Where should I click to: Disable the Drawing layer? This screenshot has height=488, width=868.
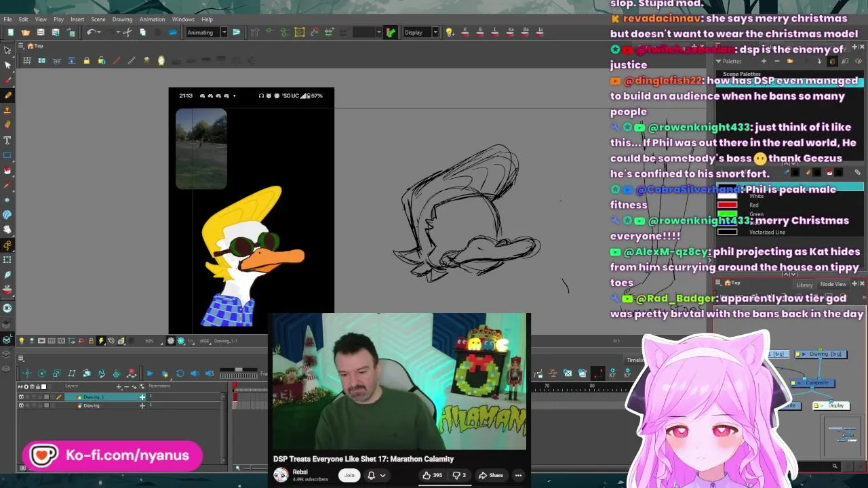(x=20, y=405)
